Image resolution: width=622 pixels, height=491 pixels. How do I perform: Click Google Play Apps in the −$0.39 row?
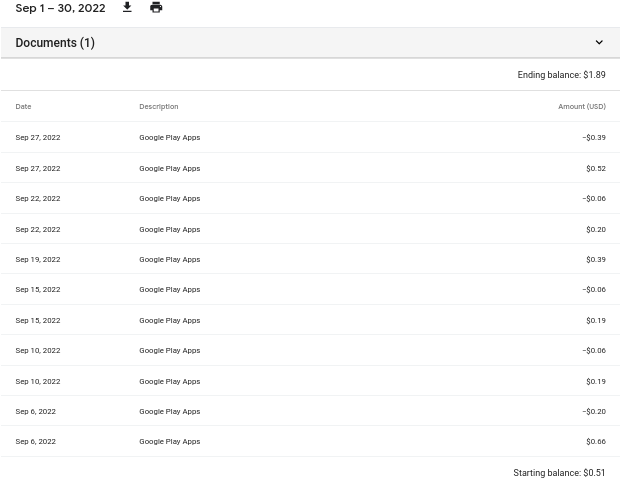click(169, 137)
